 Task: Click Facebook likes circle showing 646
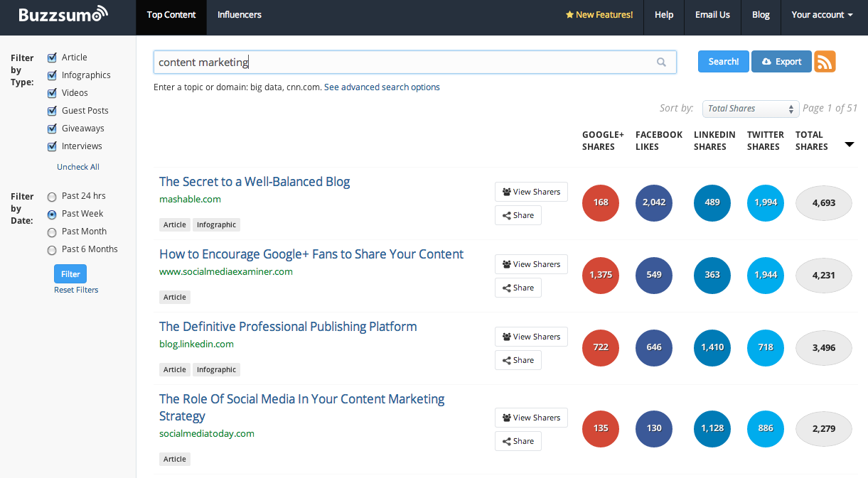[654, 347]
